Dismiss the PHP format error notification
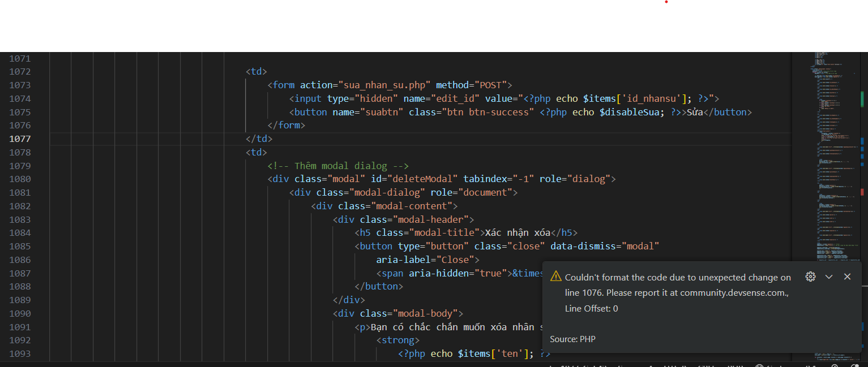The height and width of the screenshot is (367, 868). [847, 277]
